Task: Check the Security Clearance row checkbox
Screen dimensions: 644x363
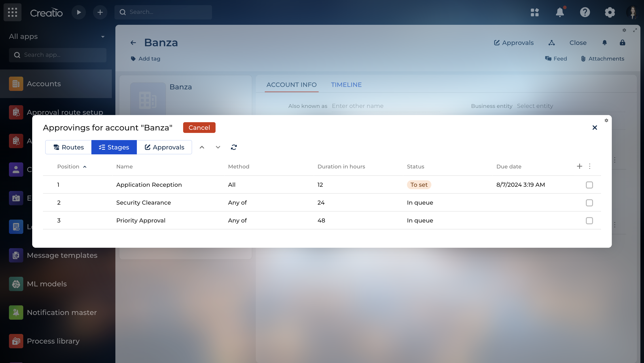Action: coord(589,203)
